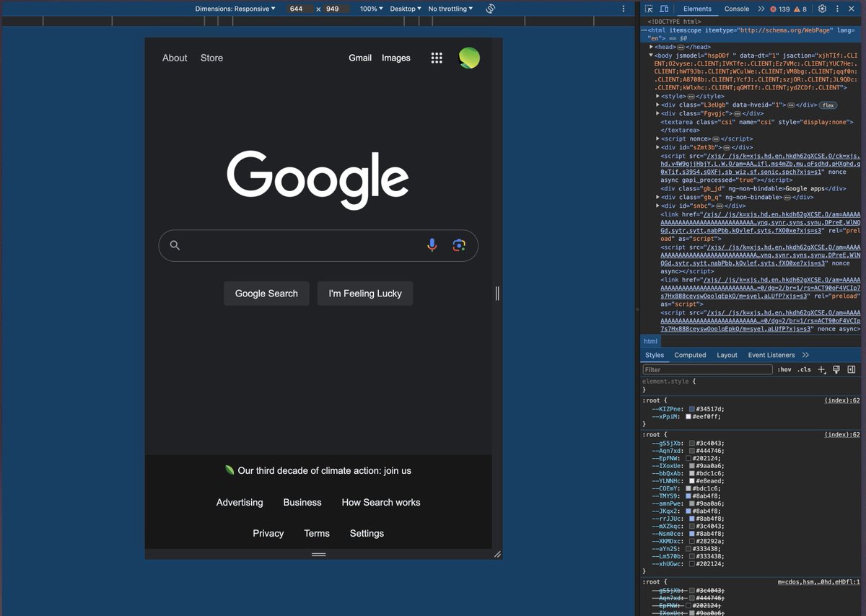Open the About link
Viewport: 866px width, 616px height.
(x=175, y=58)
